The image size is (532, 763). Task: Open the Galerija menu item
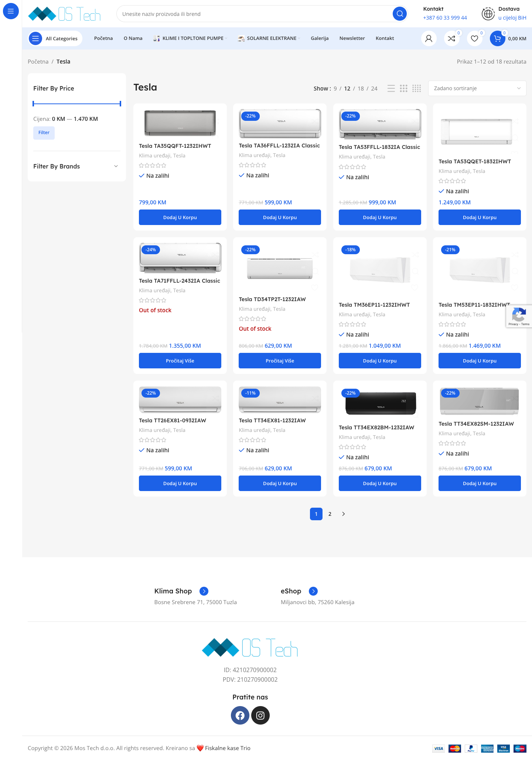click(x=320, y=38)
